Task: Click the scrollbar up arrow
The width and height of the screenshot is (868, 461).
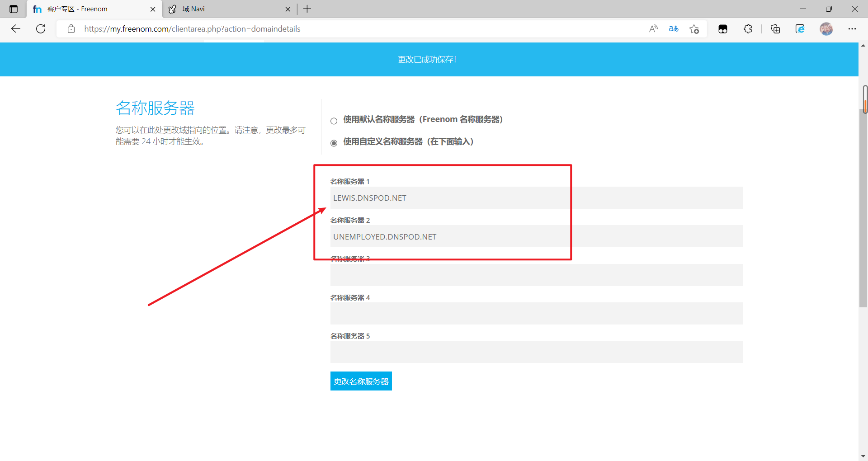Action: click(863, 46)
